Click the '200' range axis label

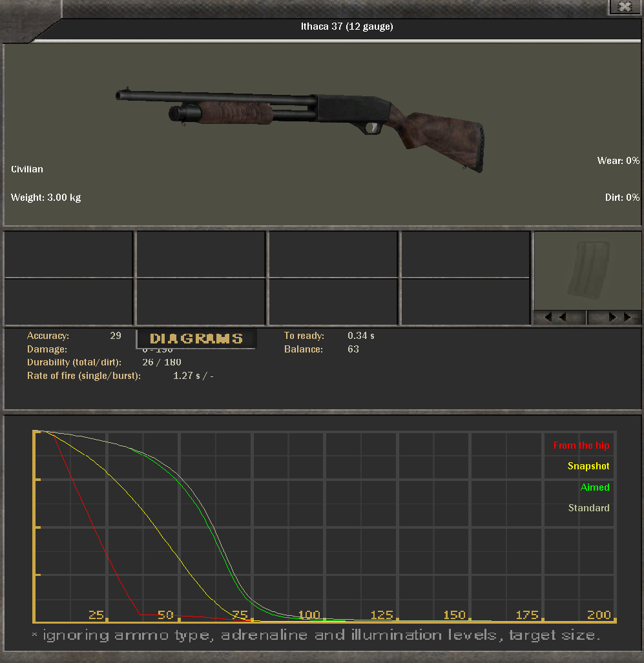[x=599, y=615]
